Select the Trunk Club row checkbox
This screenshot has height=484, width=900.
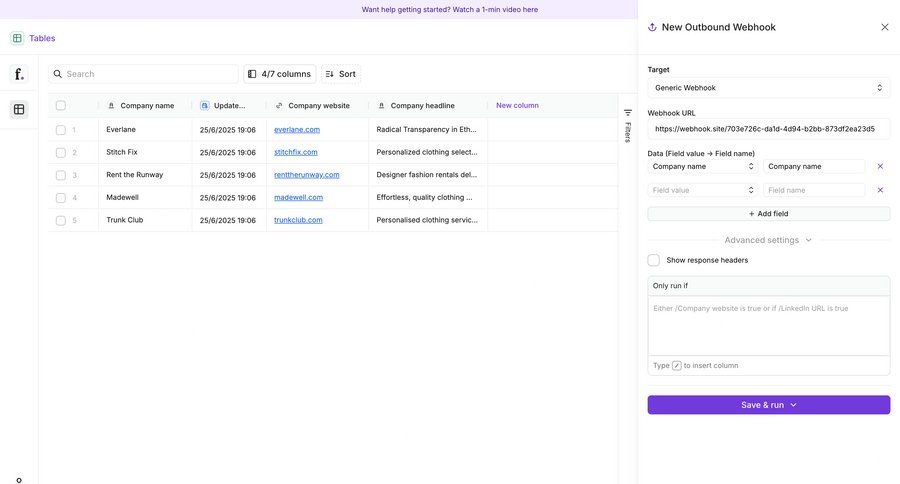tap(61, 220)
